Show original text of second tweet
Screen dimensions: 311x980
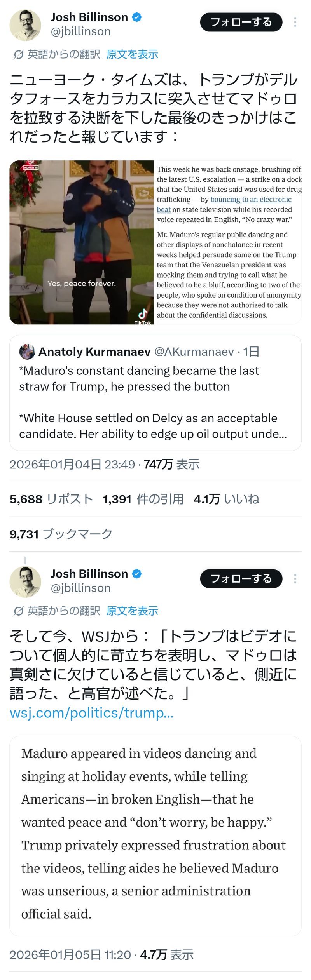pyautogui.click(x=132, y=611)
